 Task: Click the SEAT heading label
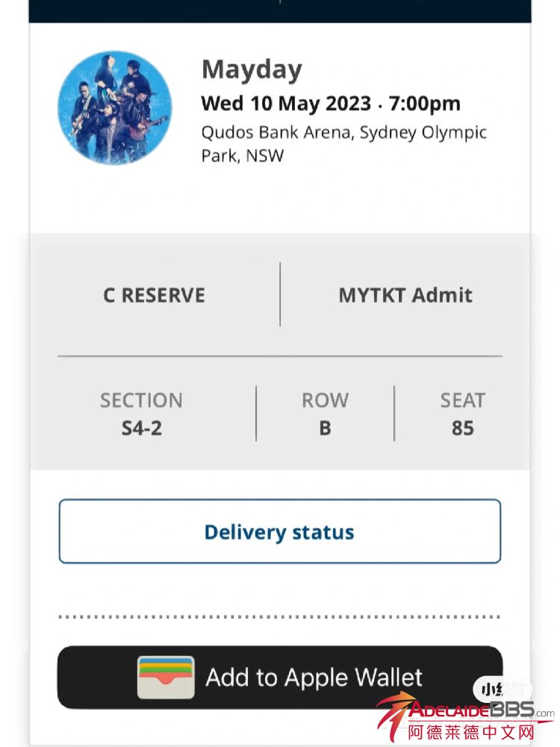tap(462, 400)
